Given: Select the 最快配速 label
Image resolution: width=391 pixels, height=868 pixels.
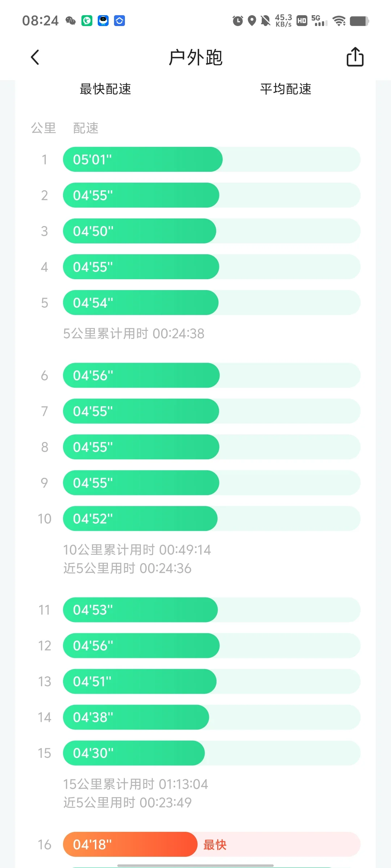Looking at the screenshot, I should point(105,89).
